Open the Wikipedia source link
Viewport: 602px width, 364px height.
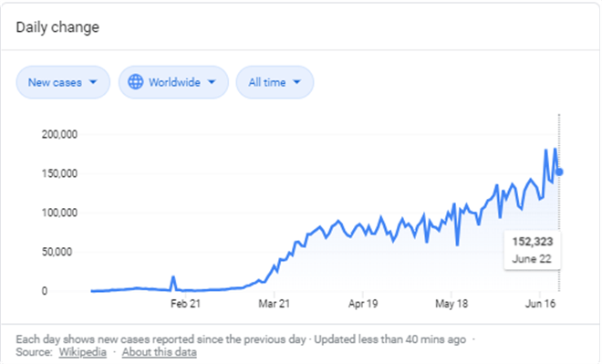click(x=82, y=352)
